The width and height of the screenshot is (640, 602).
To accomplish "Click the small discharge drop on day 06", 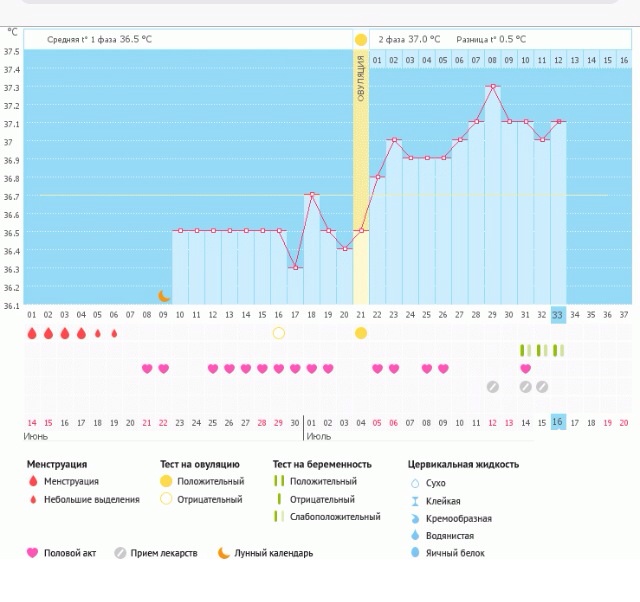I will pyautogui.click(x=114, y=333).
